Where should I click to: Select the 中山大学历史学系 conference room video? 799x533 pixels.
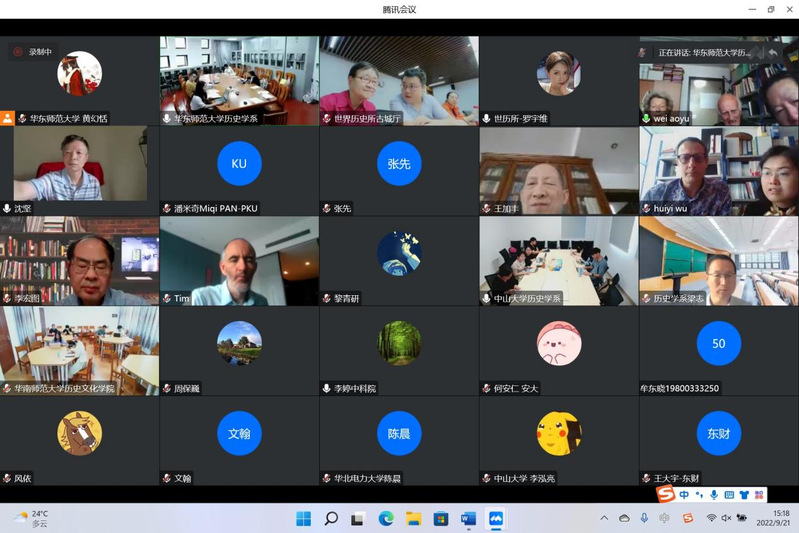(558, 260)
